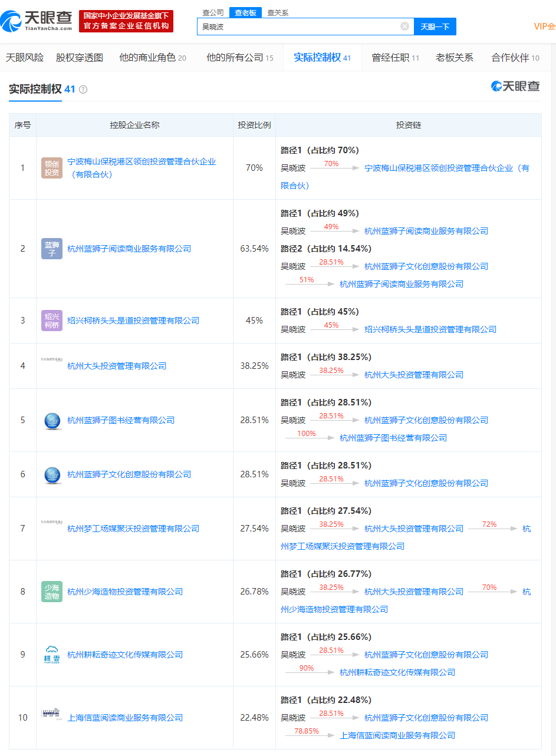Screen dimensions: 556x756
Task: Open 杭州蓝狮子阅读商业服务有限公司 in the name column
Action: 129,249
